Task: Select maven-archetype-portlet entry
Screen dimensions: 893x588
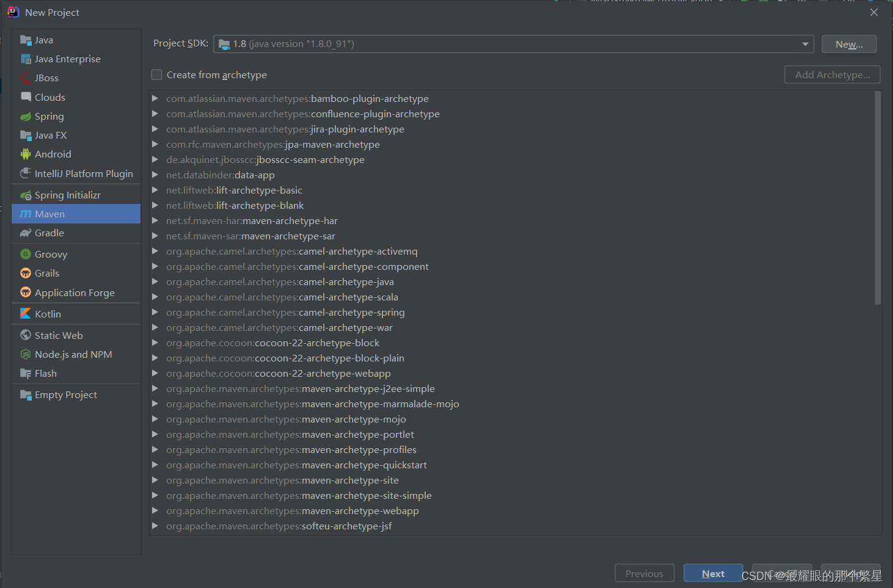Action: [290, 434]
